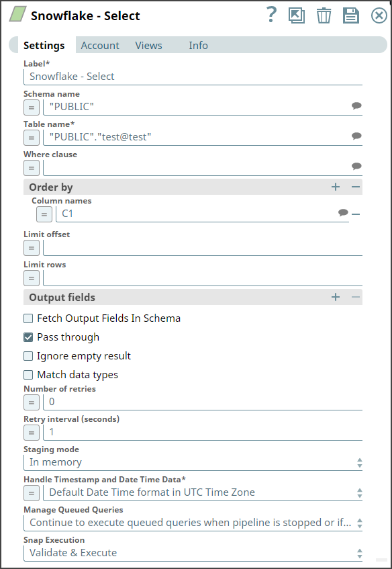The height and width of the screenshot is (569, 392).
Task: Switch to the Account tab
Action: (x=99, y=45)
